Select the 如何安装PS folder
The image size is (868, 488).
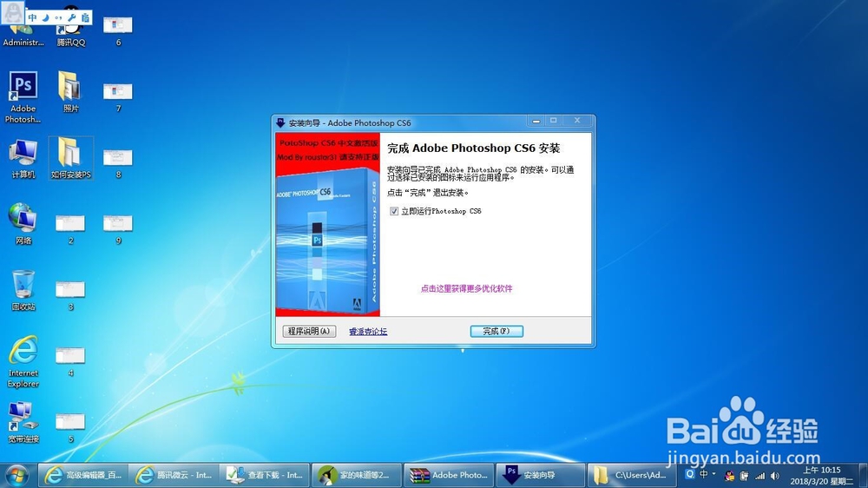(71, 158)
